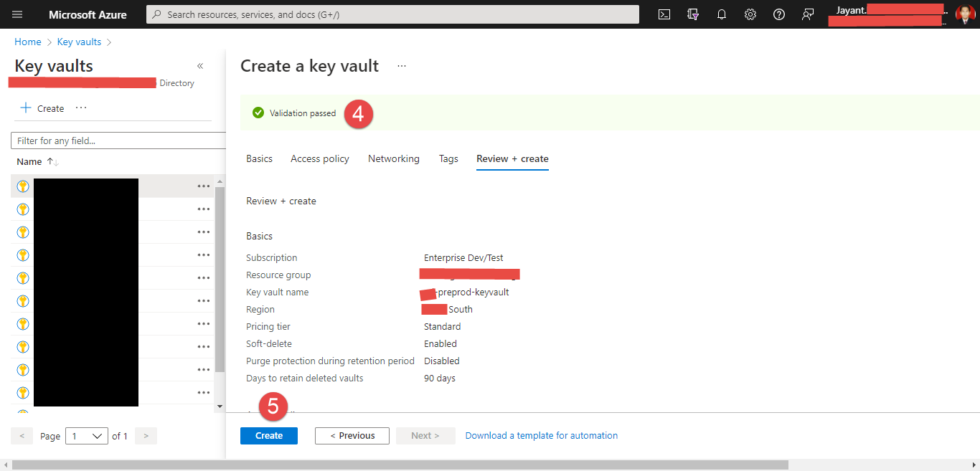Click the Microsoft Azure logo text
The image size is (980, 471).
coord(88,14)
